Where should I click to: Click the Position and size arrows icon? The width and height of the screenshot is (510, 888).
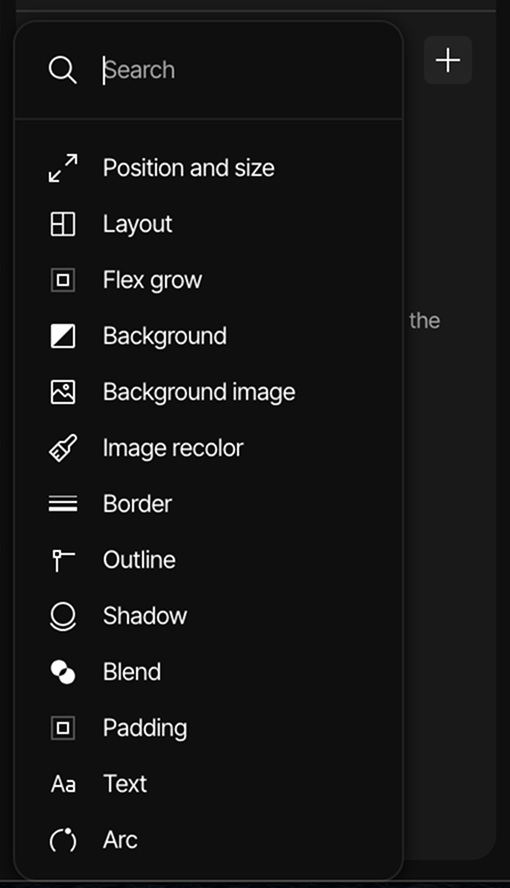pyautogui.click(x=63, y=168)
